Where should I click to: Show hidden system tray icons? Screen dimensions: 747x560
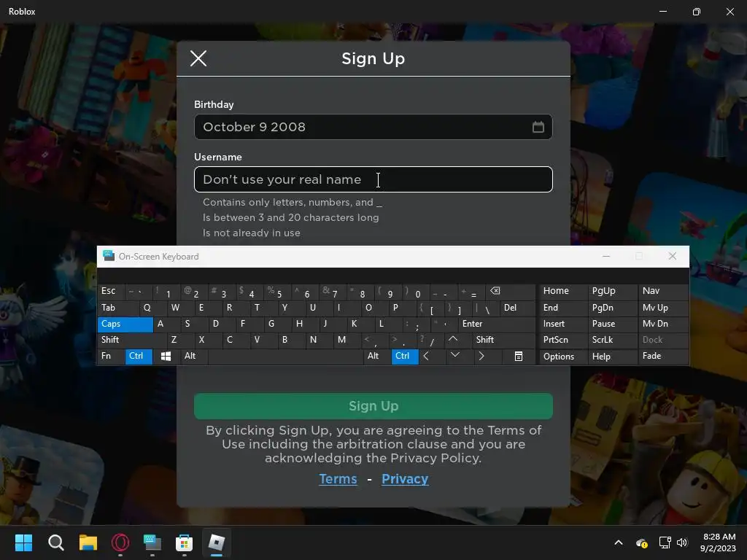[619, 542]
